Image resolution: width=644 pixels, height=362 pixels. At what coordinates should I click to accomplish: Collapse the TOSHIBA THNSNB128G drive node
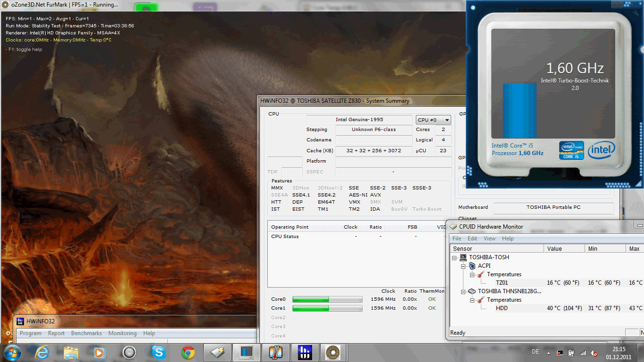[463, 292]
